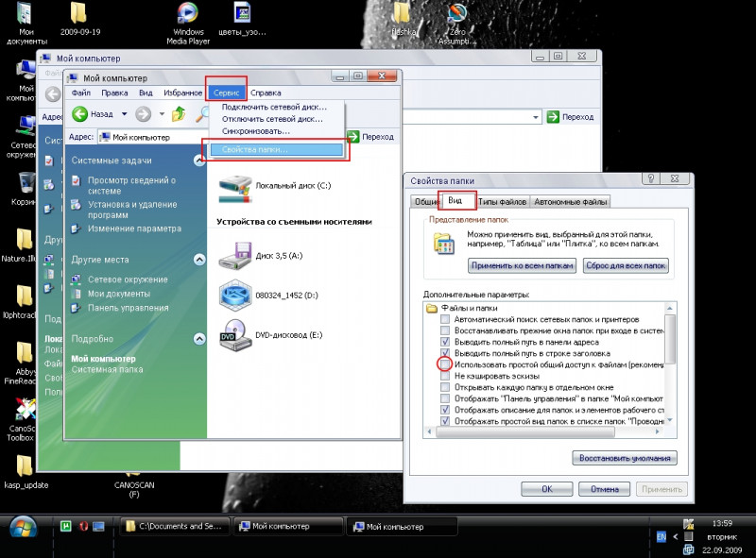The height and width of the screenshot is (558, 756).
Task: Show hidden tray icons arrow
Action: click(x=676, y=536)
